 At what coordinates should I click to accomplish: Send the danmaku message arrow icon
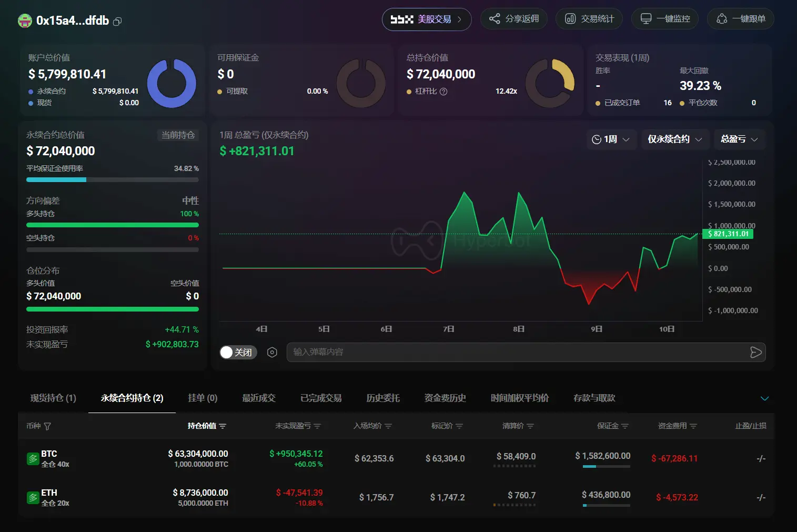(x=755, y=353)
